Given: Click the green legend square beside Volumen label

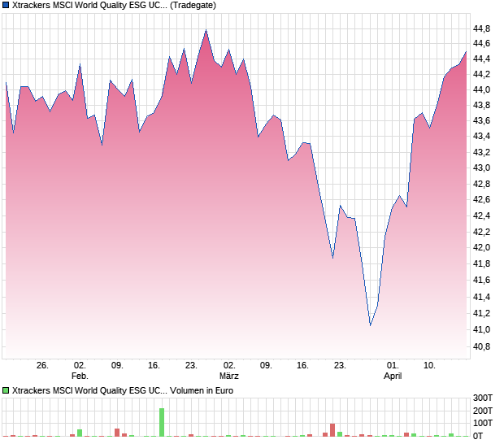Looking at the screenshot, I should (x=6, y=390).
